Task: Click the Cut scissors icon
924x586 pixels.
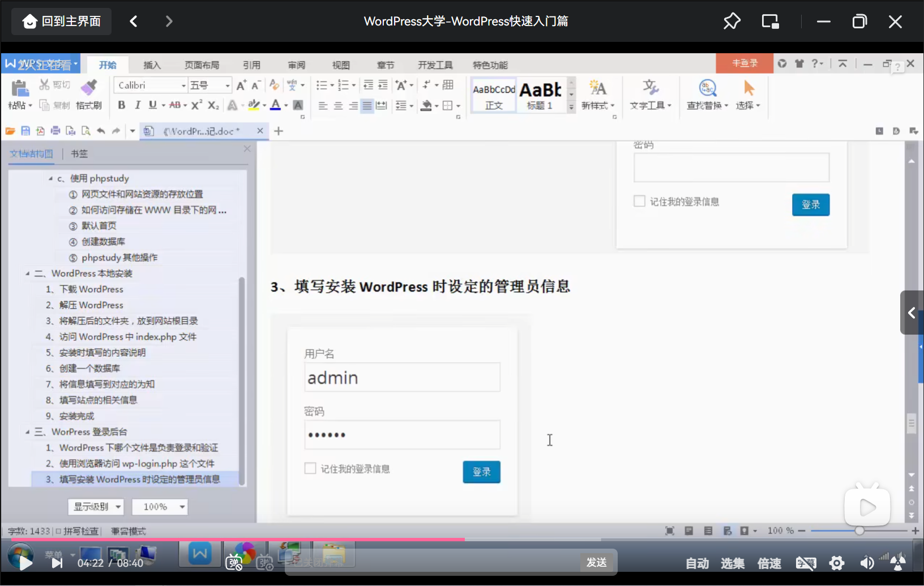Action: pyautogui.click(x=44, y=85)
